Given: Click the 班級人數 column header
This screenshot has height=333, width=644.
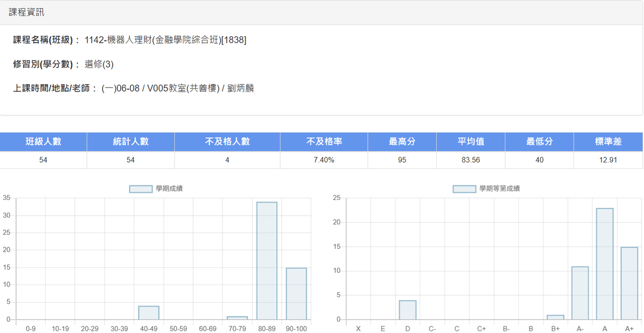Looking at the screenshot, I should (43, 142).
